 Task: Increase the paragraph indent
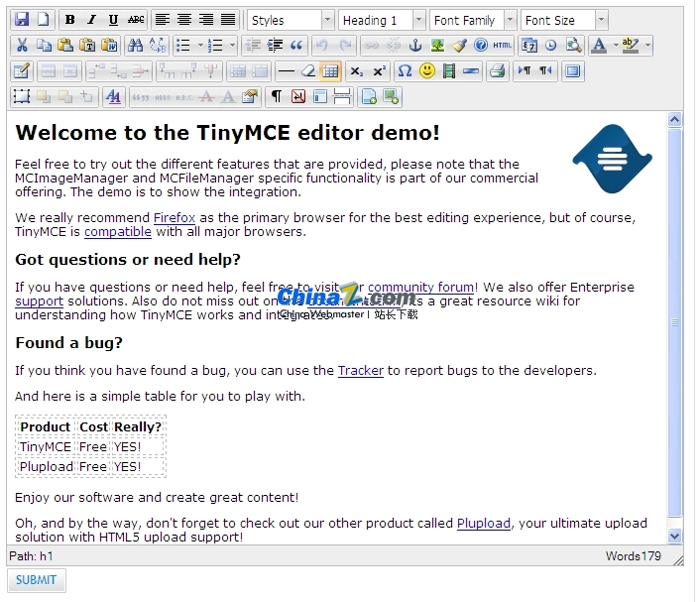[x=275, y=45]
